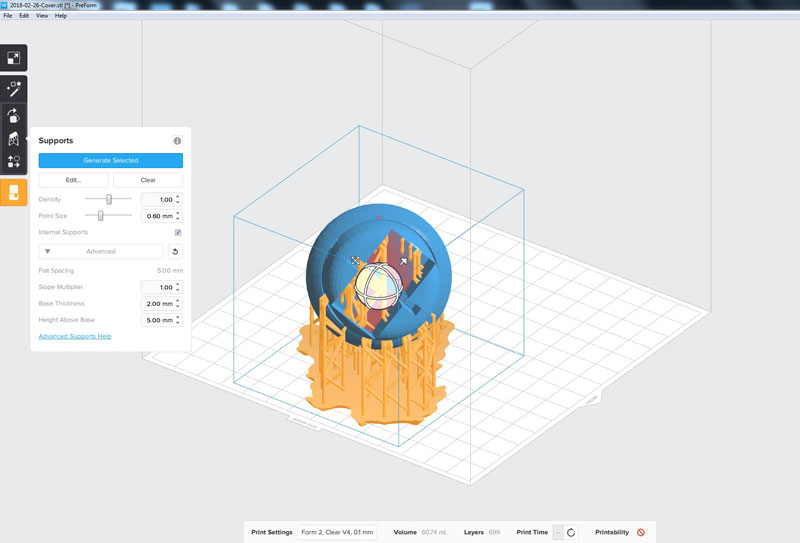The height and width of the screenshot is (543, 800).
Task: Step the Base Thickness value
Action: coord(178,304)
